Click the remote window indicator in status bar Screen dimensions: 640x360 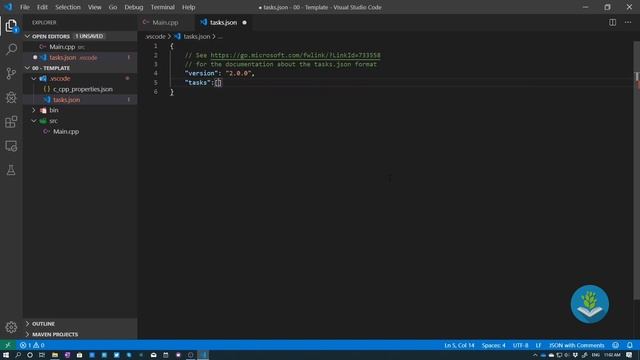point(8,345)
